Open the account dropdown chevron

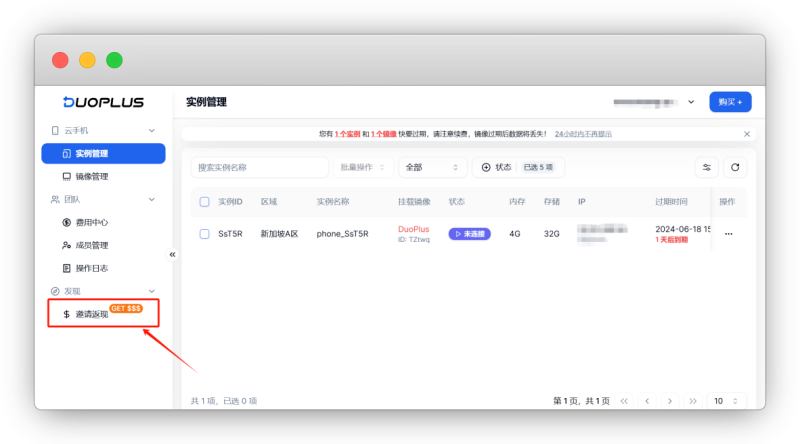[x=691, y=102]
